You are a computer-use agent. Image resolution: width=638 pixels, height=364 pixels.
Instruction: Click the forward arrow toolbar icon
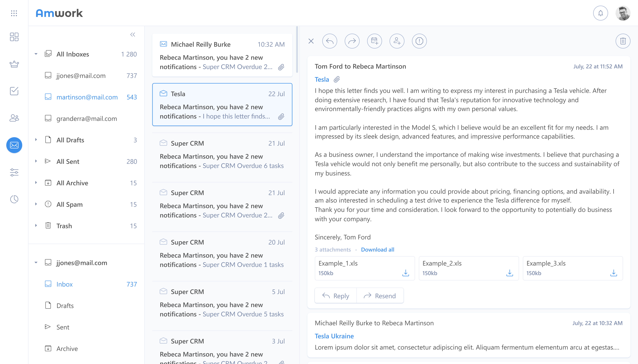(x=352, y=41)
